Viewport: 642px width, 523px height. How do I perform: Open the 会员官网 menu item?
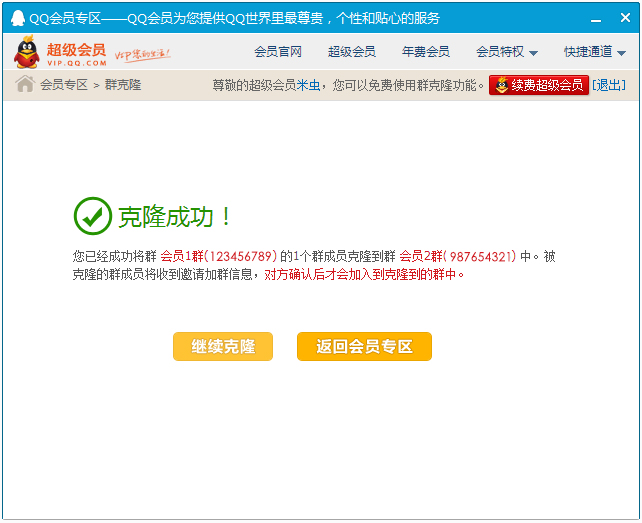click(278, 52)
